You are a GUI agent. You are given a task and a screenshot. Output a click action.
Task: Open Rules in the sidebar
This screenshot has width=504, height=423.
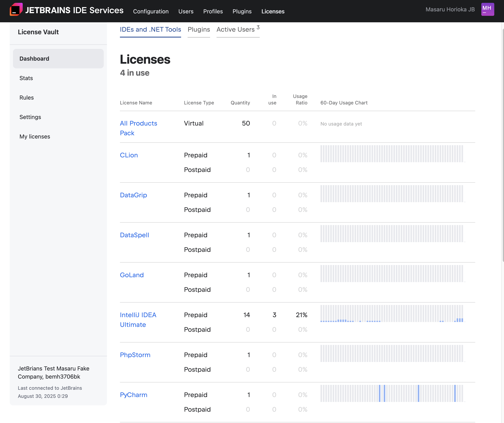click(x=27, y=98)
